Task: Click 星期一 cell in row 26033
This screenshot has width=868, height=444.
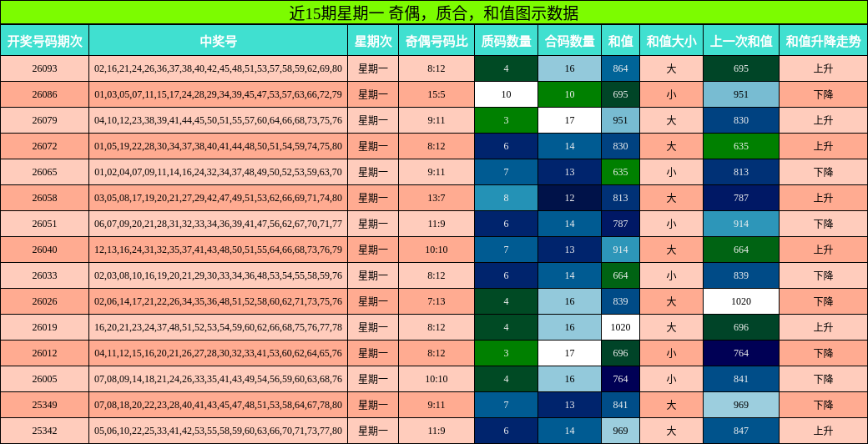Action: (x=373, y=275)
